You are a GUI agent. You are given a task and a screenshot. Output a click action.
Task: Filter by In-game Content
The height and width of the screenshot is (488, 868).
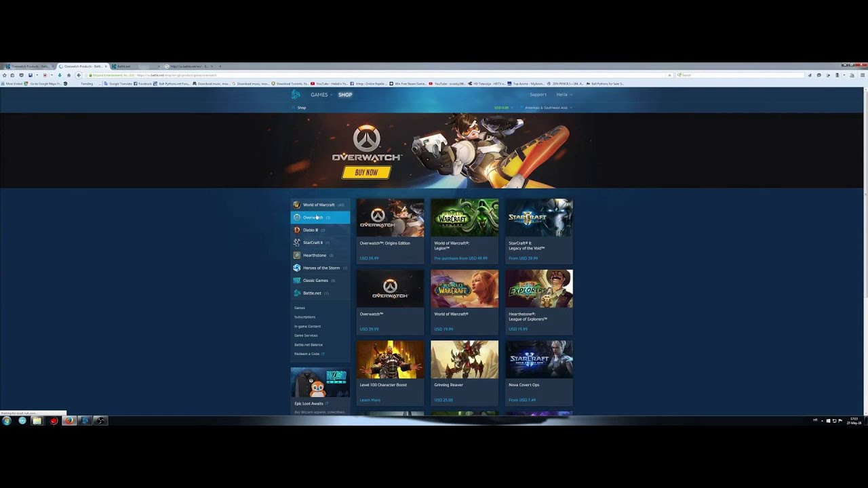(x=307, y=326)
